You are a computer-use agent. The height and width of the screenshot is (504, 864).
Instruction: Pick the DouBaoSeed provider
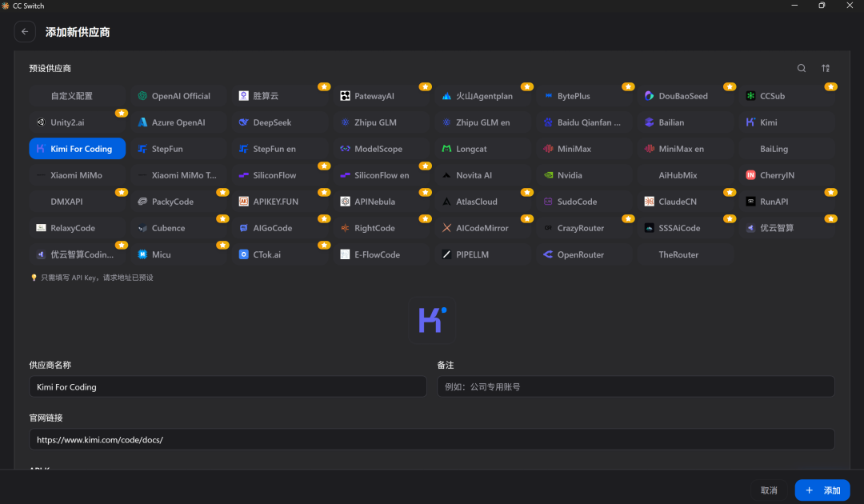(686, 96)
